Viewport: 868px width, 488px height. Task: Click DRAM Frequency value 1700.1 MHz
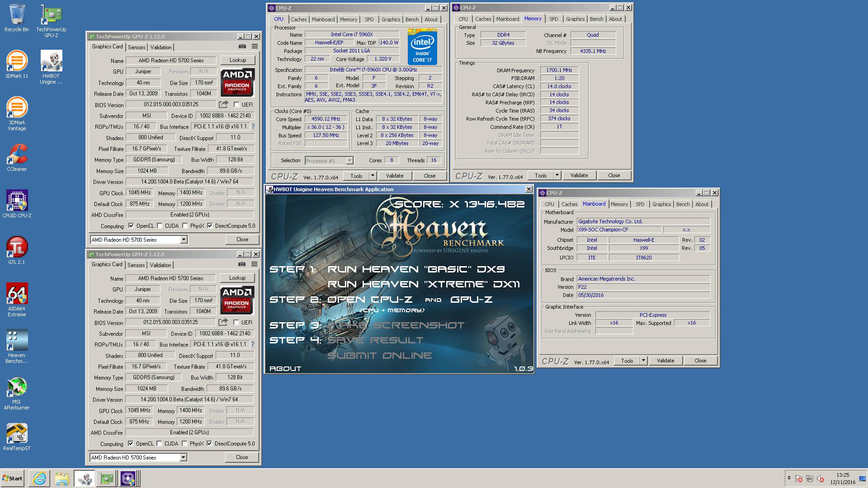pos(559,70)
